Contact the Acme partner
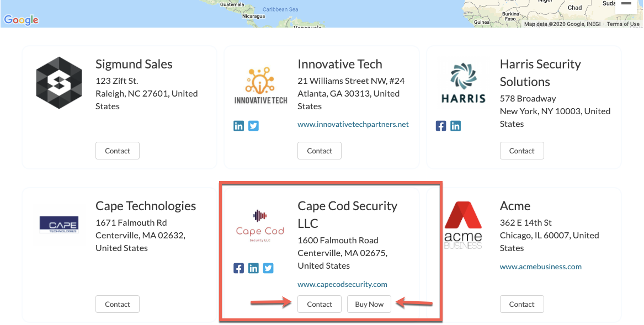The image size is (644, 325). [521, 304]
